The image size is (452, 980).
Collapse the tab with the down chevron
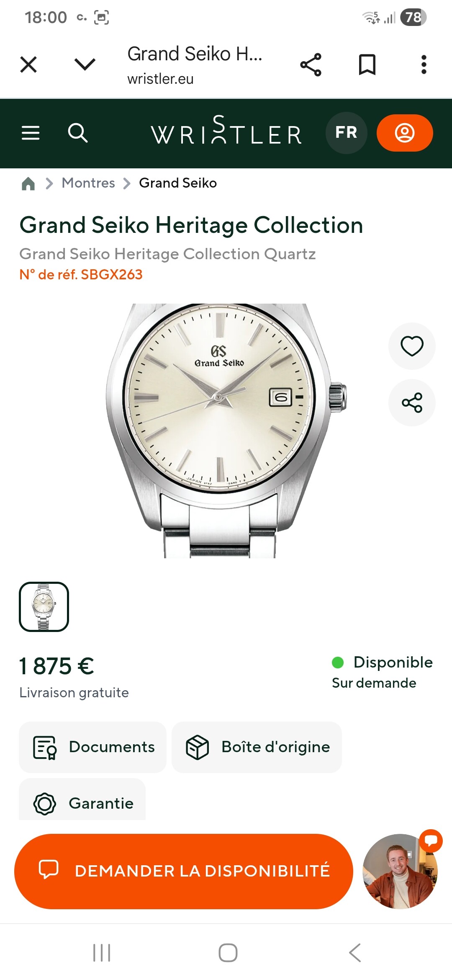[x=85, y=64]
